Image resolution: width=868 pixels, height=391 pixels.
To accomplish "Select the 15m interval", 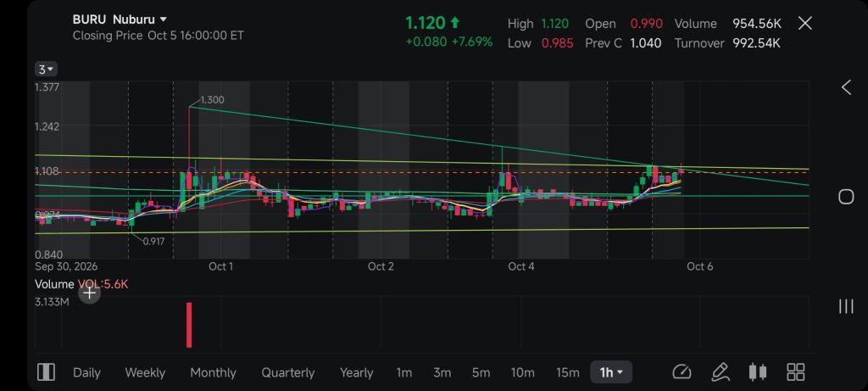I will [567, 372].
